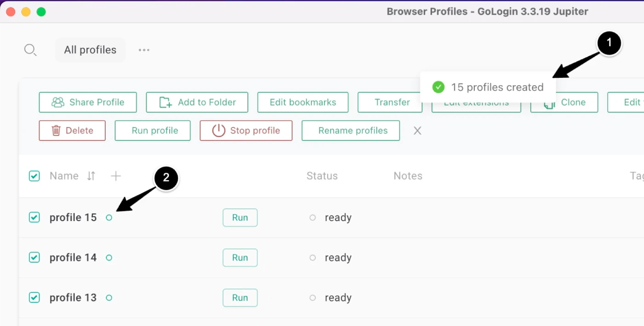Screen dimensions: 644x326
Task: Click the status dot next to profile 15
Action: coord(109,217)
